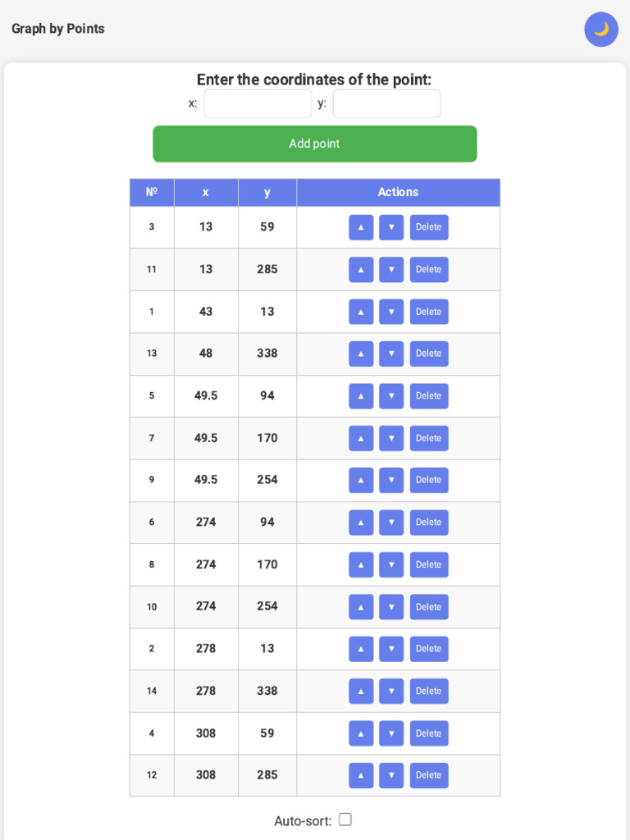Screen dimensions: 630x840
Task: Focus the y coordinate input field
Action: pyautogui.click(x=387, y=103)
